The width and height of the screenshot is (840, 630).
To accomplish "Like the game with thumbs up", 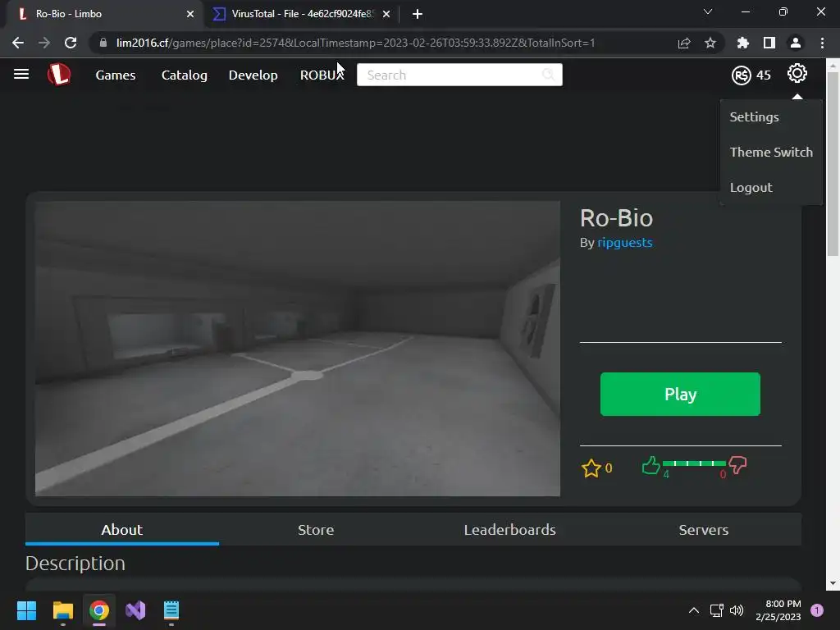I will coord(651,465).
